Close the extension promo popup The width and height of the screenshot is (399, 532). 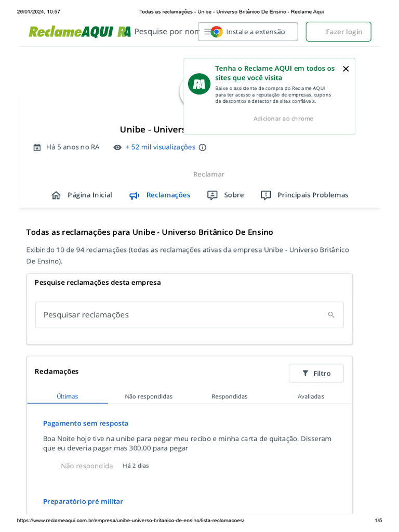[x=346, y=69]
